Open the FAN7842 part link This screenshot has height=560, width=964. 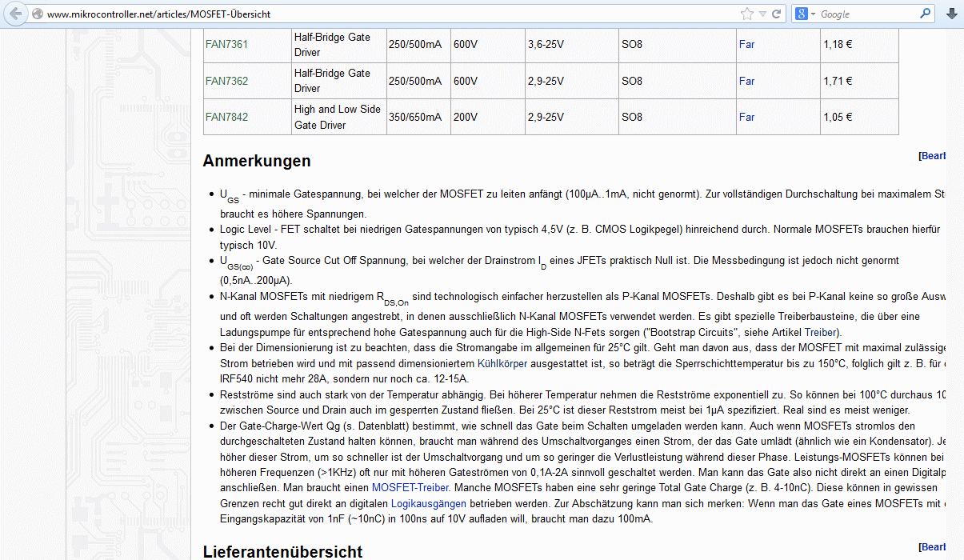pyautogui.click(x=226, y=117)
